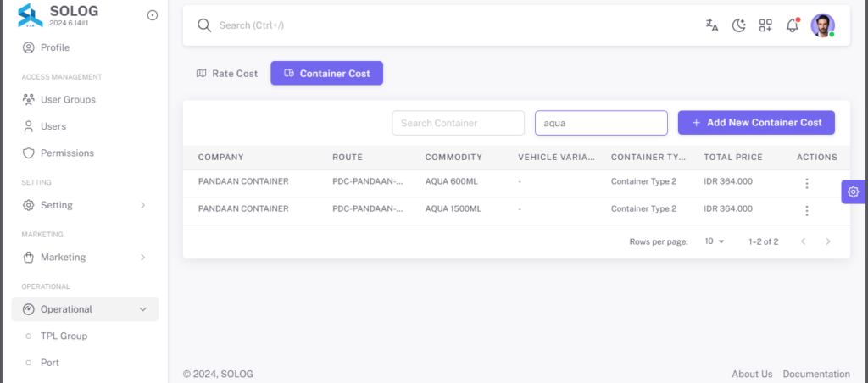The width and height of the screenshot is (868, 383).
Task: Open actions menu for AQUA 1500ML row
Action: coord(807,211)
